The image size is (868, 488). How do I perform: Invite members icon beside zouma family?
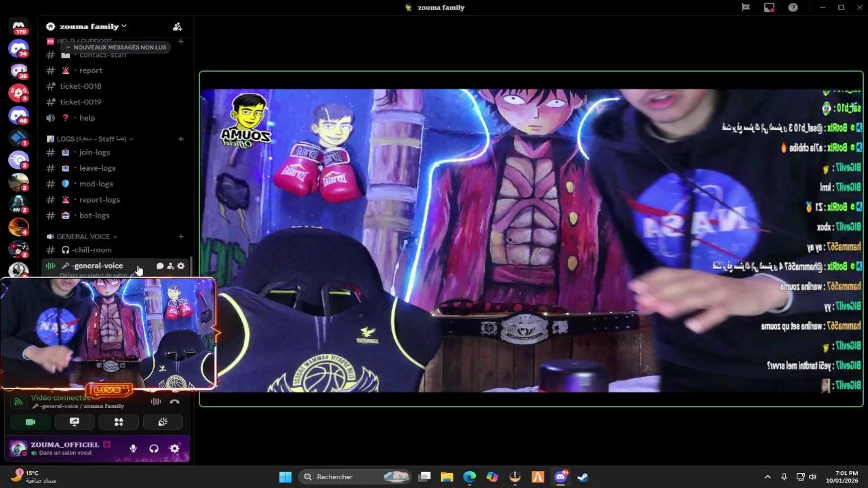177,26
